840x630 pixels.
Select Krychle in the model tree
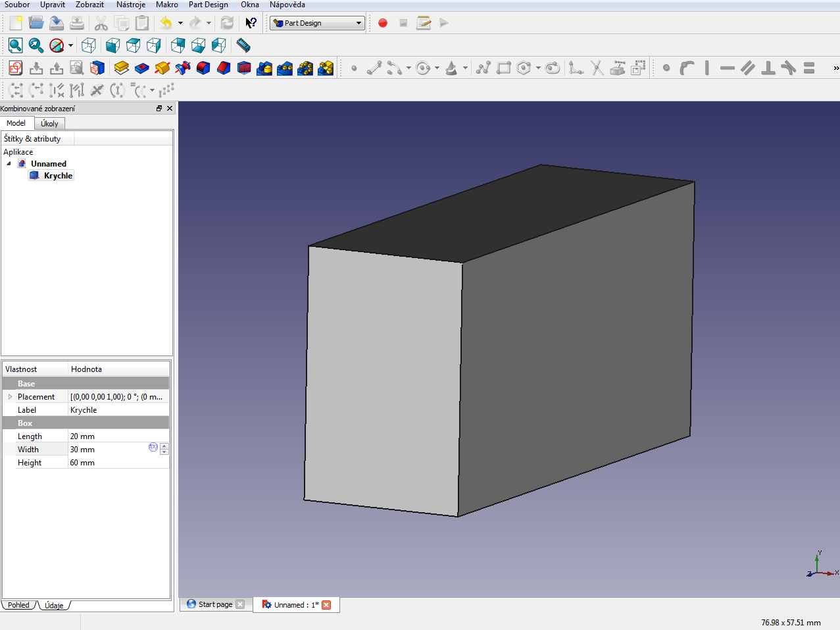[58, 176]
